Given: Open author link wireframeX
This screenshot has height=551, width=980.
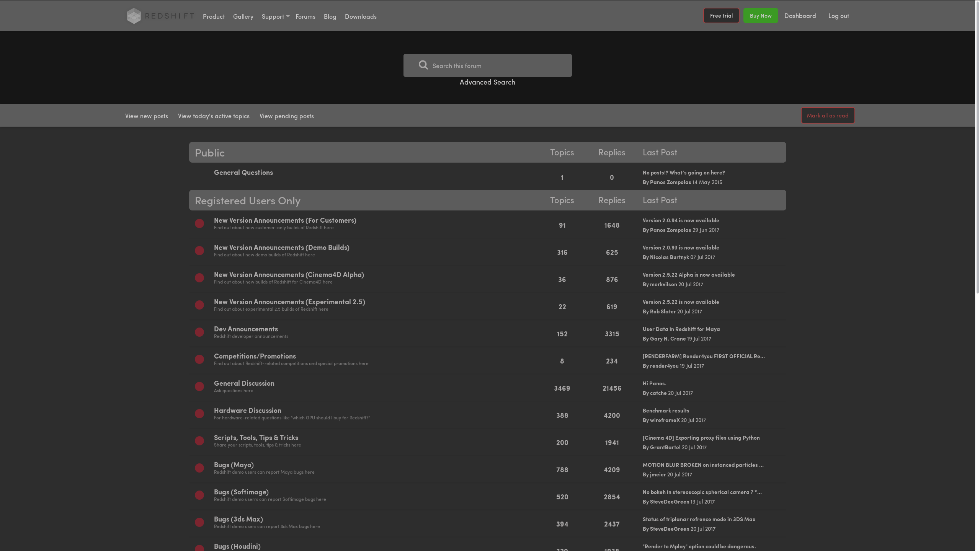Looking at the screenshot, I should pos(665,420).
